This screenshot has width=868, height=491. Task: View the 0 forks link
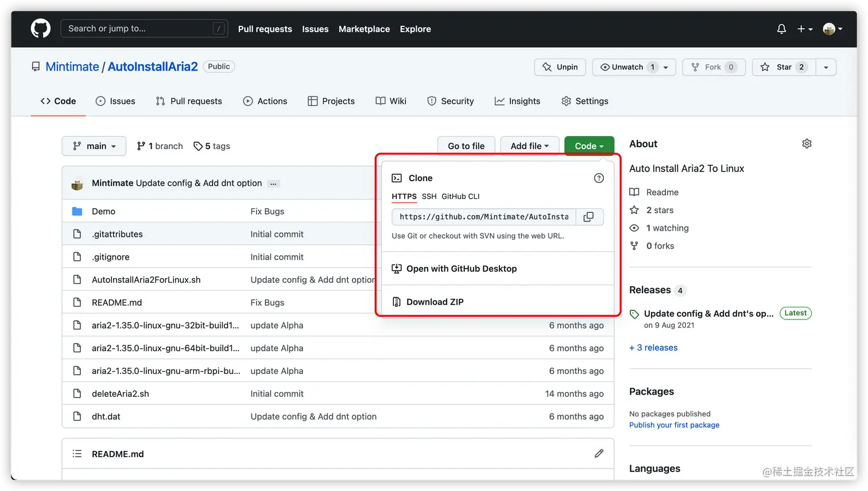click(652, 246)
